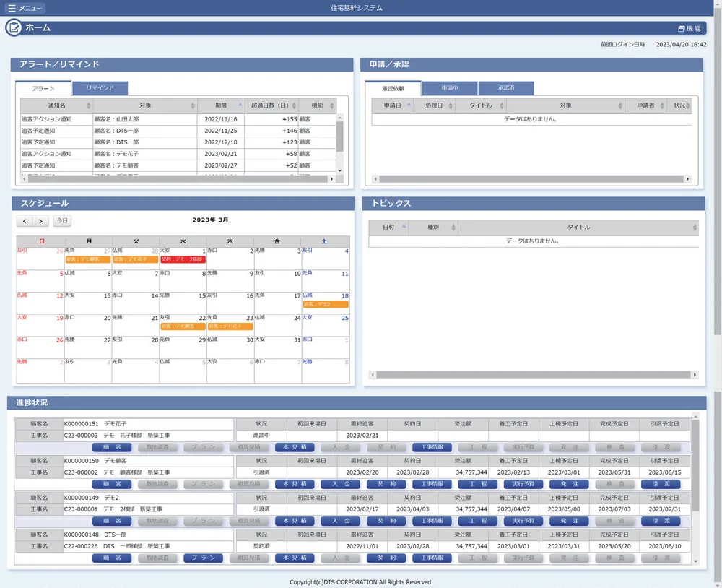Click approval table scroll-left arrow
722x588 pixels.
click(x=375, y=179)
